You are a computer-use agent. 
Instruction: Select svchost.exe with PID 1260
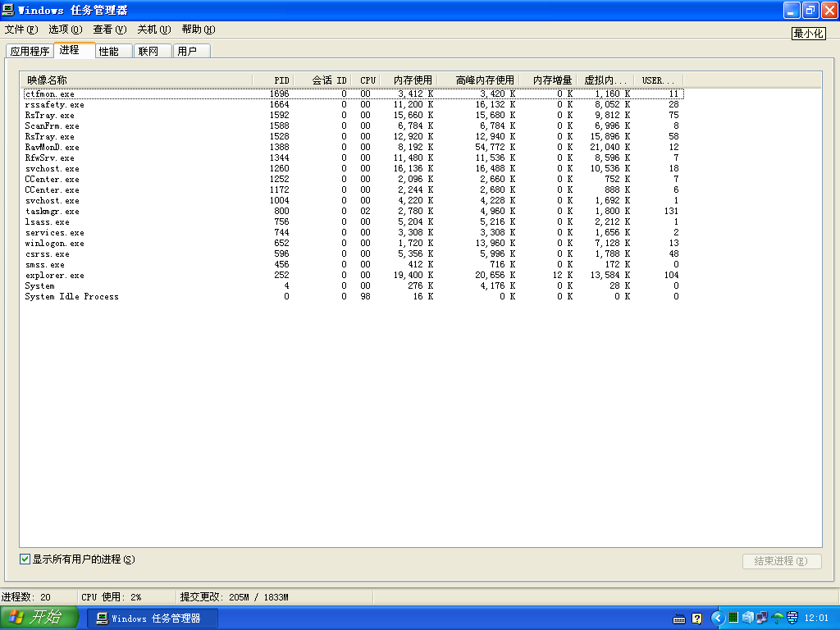pyautogui.click(x=354, y=169)
